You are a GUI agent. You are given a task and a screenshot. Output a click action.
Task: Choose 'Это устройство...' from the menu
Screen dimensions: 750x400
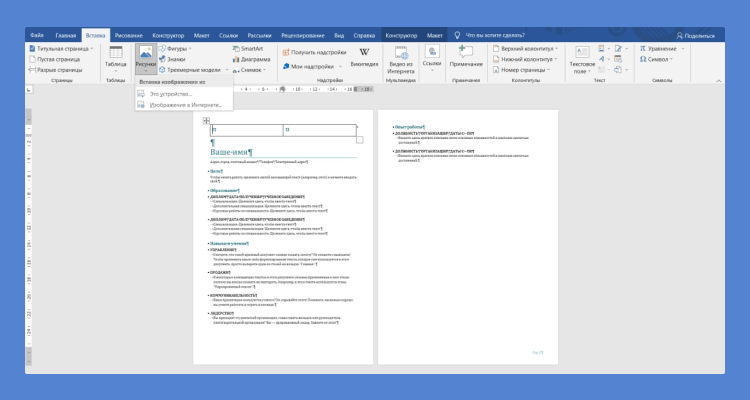170,93
